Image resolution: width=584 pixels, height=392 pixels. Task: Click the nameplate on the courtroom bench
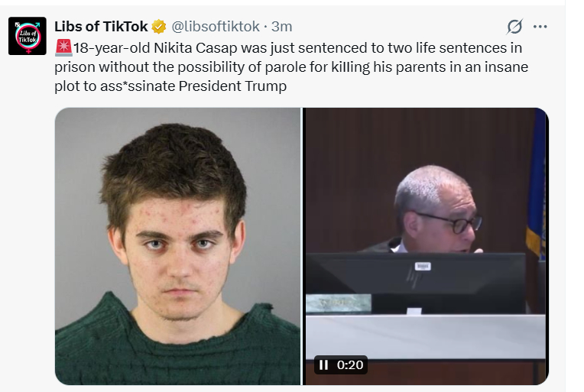point(339,304)
